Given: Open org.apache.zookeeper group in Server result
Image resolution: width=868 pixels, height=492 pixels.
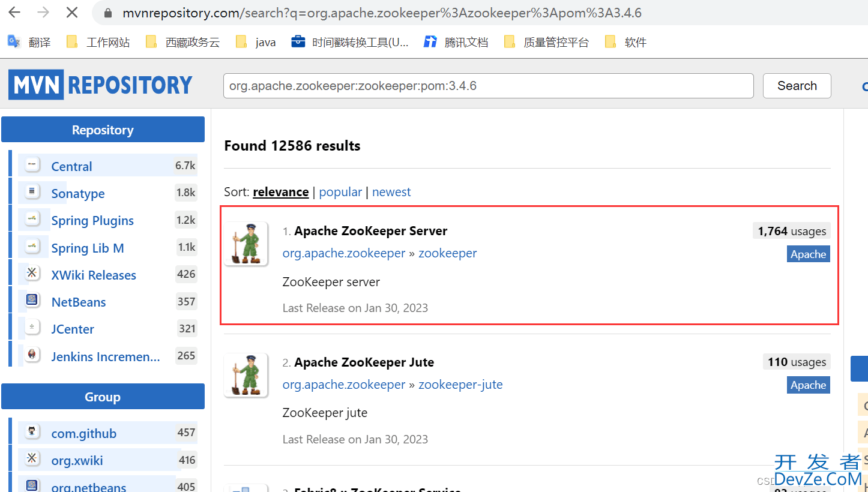Looking at the screenshot, I should [344, 253].
